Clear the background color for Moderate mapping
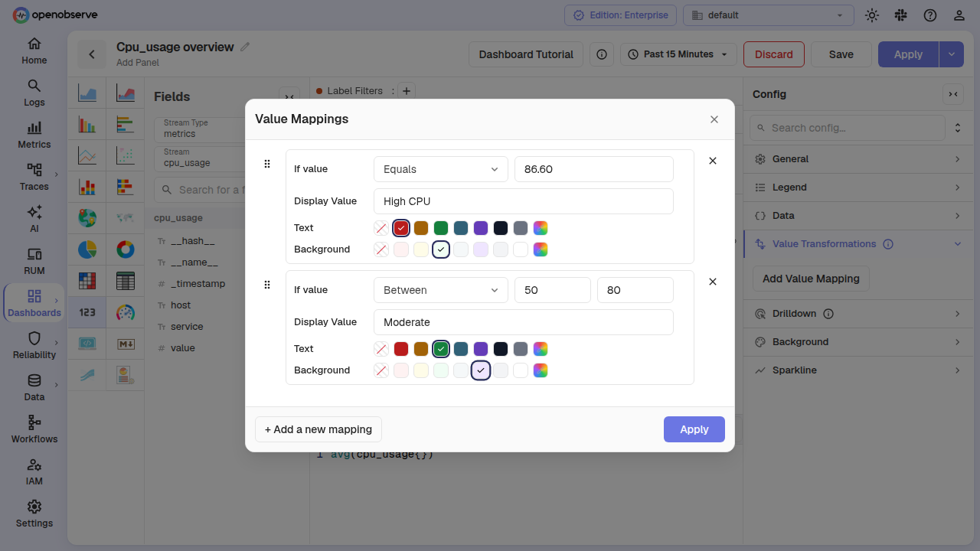Screen dimensions: 980x551 (381, 370)
